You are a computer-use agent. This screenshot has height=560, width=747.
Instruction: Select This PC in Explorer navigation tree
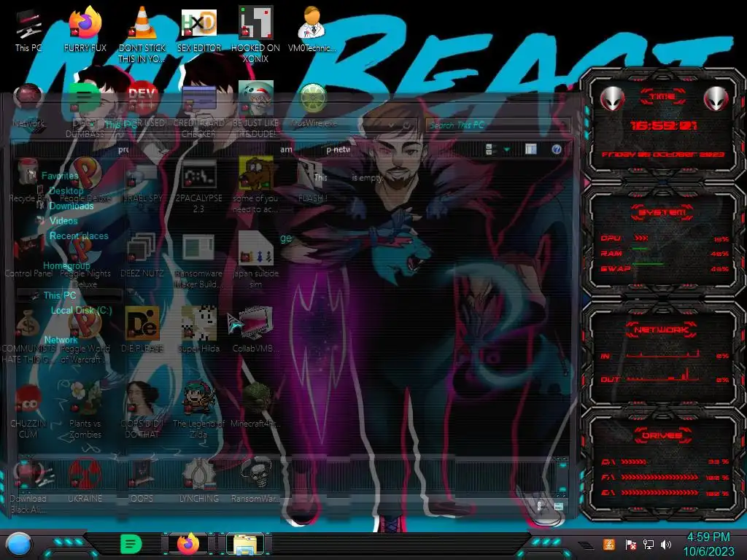pos(60,295)
